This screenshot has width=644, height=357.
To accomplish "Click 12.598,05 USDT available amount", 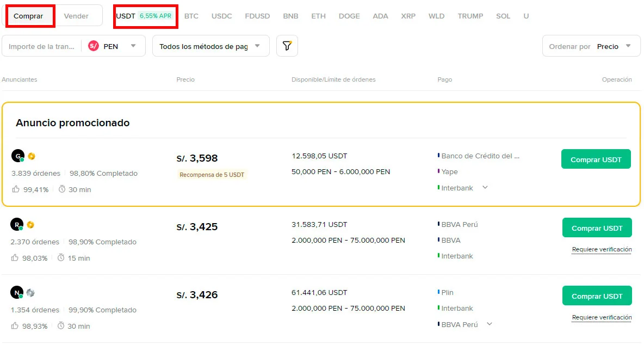I will point(319,156).
